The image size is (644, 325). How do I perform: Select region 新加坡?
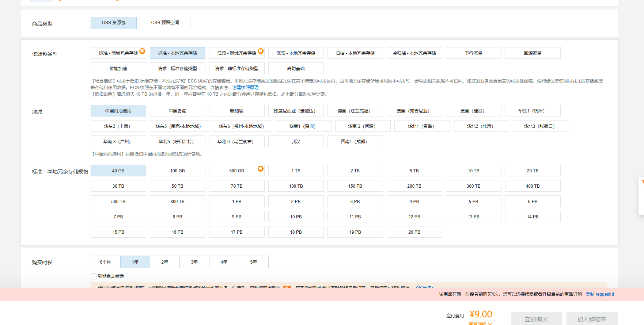237,111
